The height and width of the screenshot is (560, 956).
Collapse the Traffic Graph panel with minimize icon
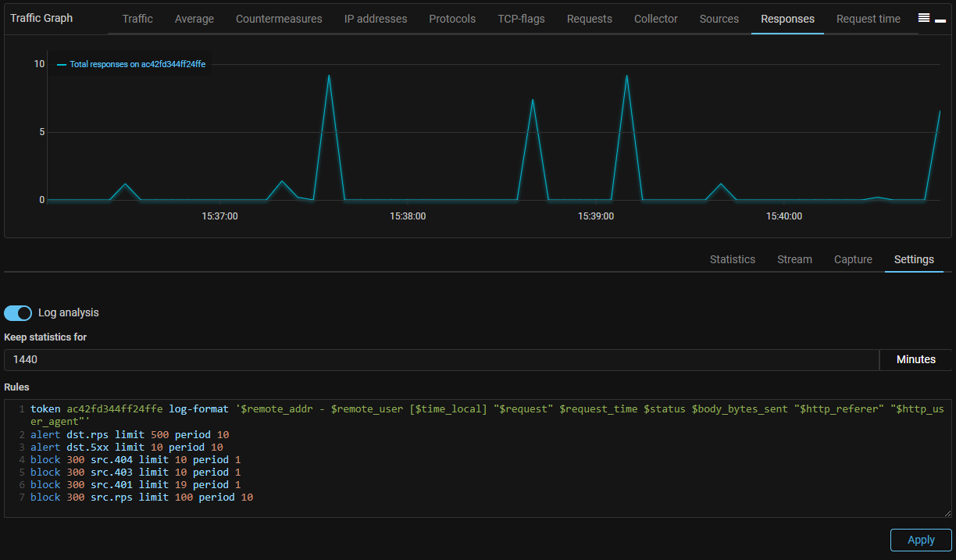coord(940,20)
